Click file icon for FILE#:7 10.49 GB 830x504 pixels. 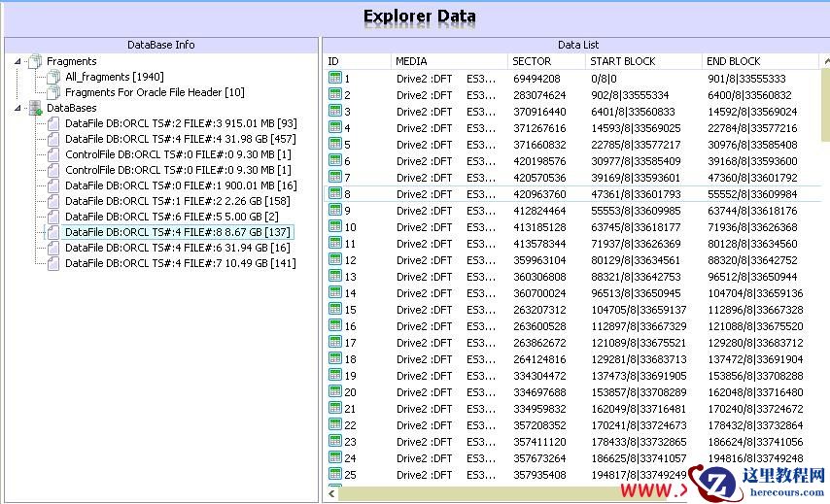[x=52, y=263]
